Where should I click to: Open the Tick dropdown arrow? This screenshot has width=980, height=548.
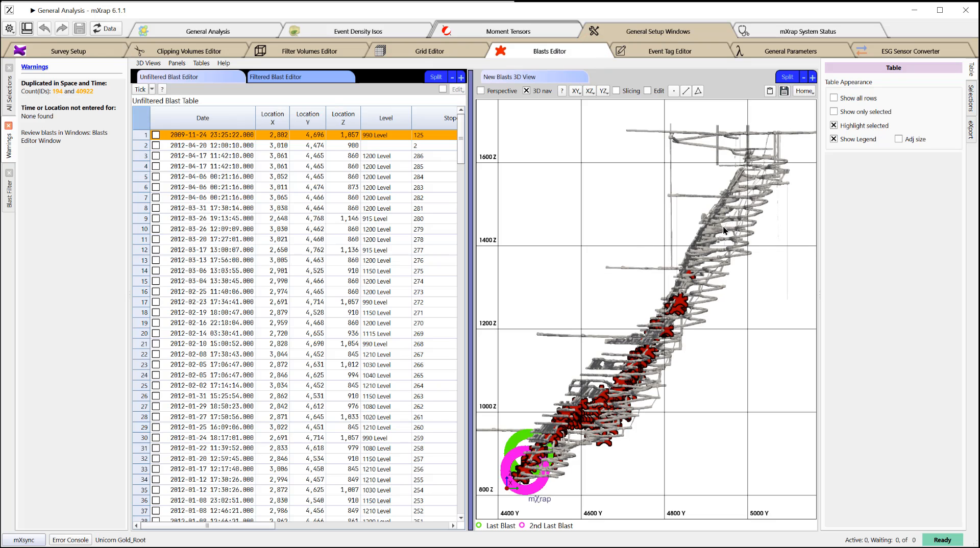pyautogui.click(x=152, y=89)
